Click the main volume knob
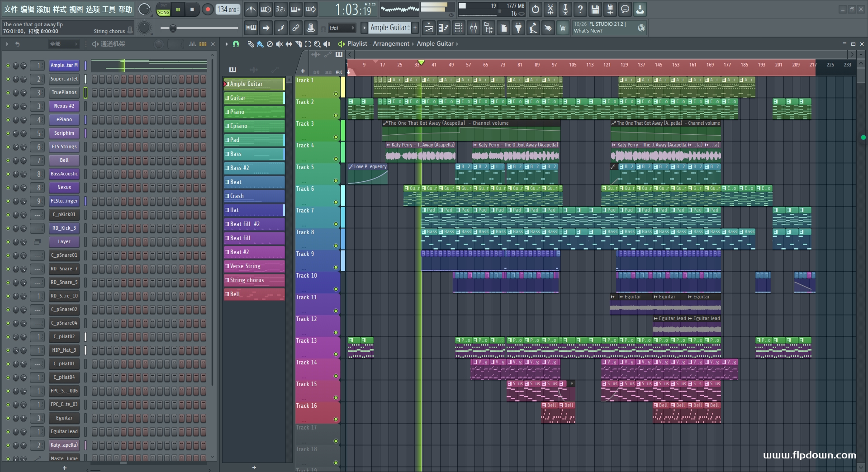868x472 pixels. click(x=144, y=9)
